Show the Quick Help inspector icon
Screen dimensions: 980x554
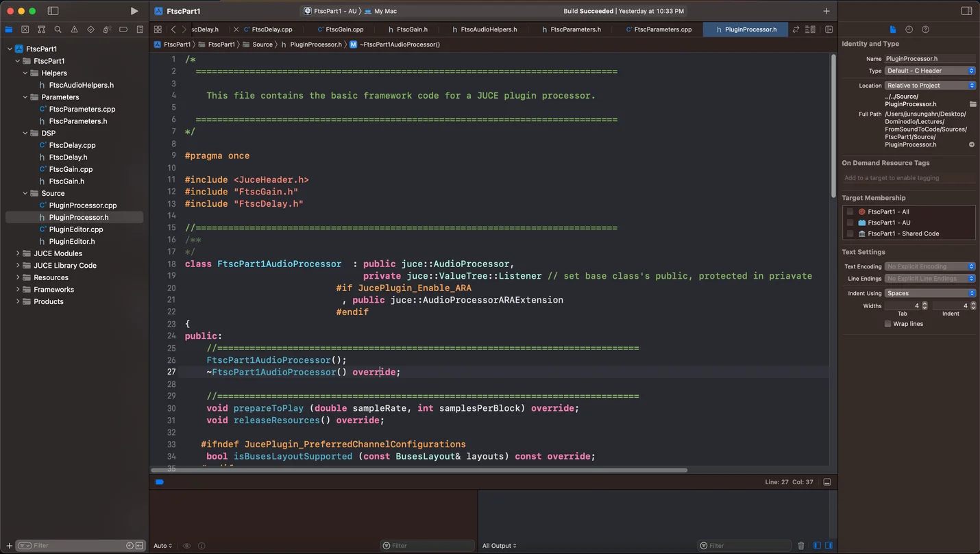coord(925,29)
